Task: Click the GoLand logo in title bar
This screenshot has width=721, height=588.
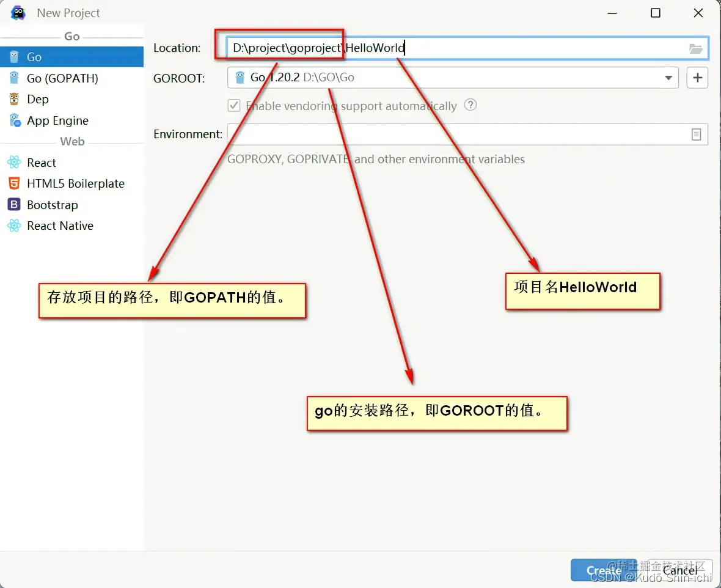Action: [x=18, y=13]
